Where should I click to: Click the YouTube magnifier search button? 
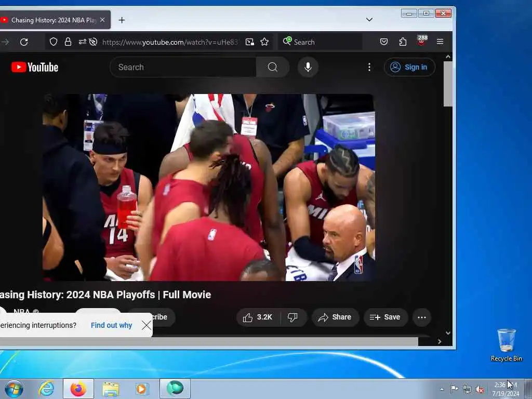(272, 67)
